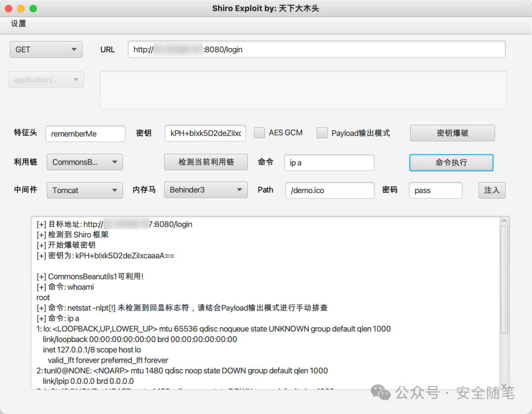Open the GET request method dropdown
The width and height of the screenshot is (532, 414).
[x=46, y=50]
